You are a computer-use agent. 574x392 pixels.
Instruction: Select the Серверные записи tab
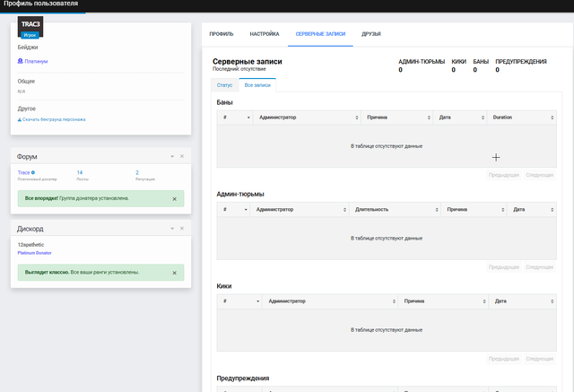pos(320,34)
